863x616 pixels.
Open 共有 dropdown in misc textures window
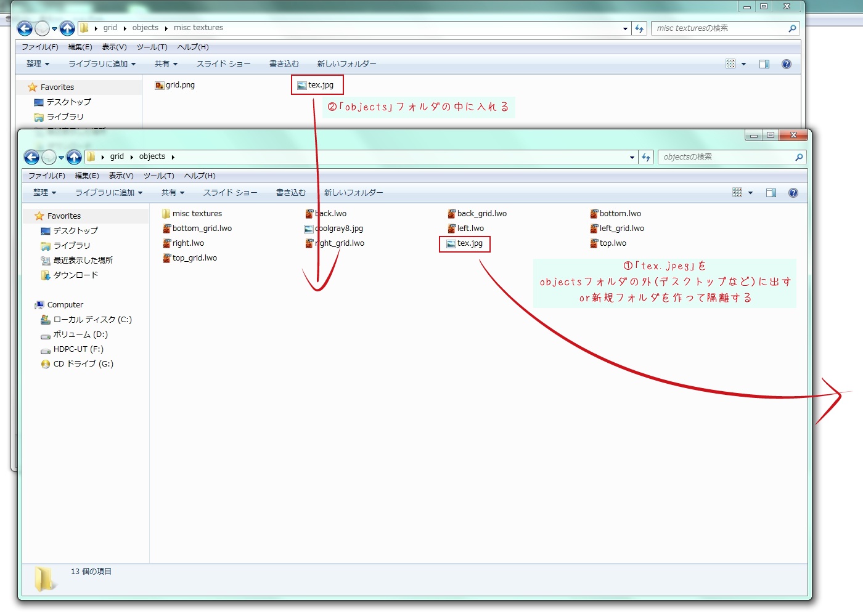[166, 64]
